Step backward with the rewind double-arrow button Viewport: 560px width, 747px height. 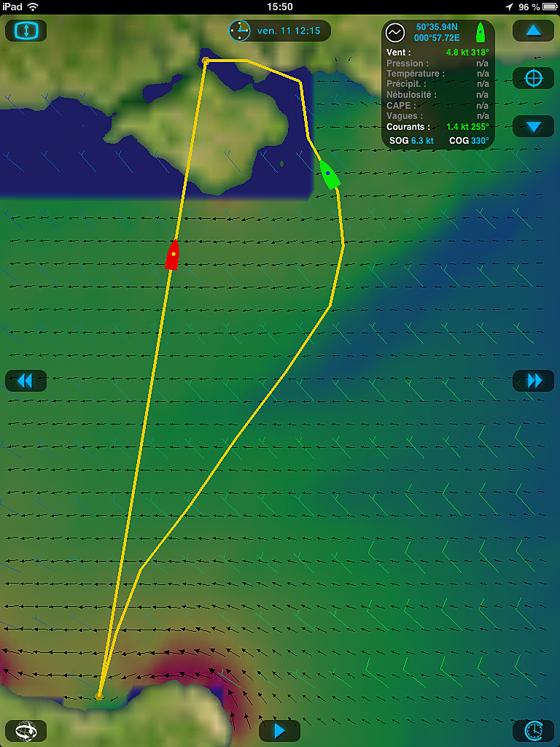[x=26, y=381]
